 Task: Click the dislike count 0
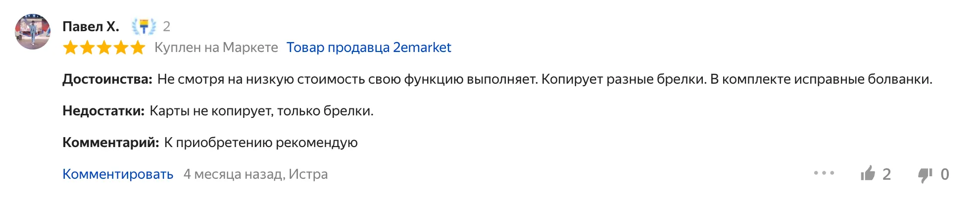click(x=944, y=174)
